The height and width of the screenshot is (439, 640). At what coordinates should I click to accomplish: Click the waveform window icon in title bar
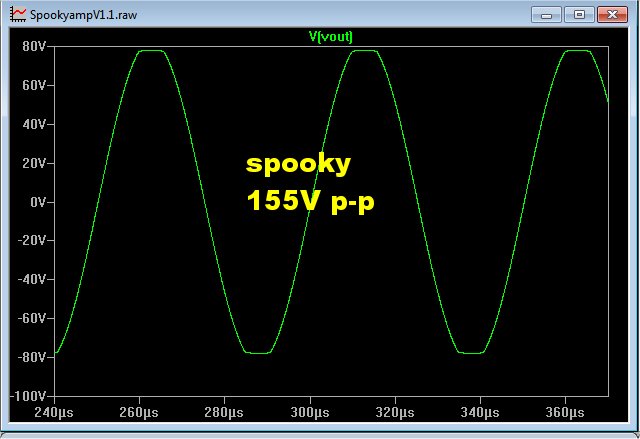[x=18, y=14]
